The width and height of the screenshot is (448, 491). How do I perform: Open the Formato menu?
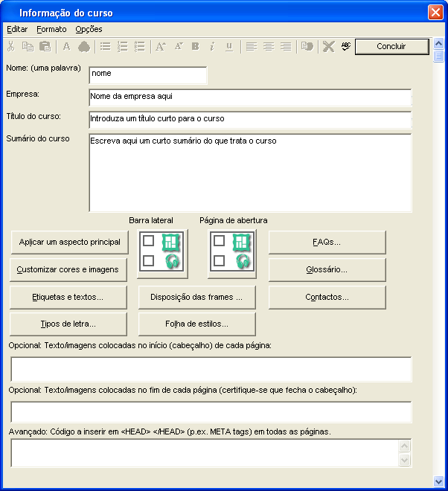(51, 29)
